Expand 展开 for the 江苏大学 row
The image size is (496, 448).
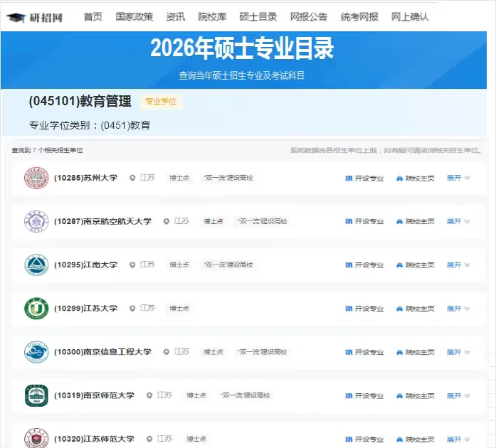tap(458, 308)
